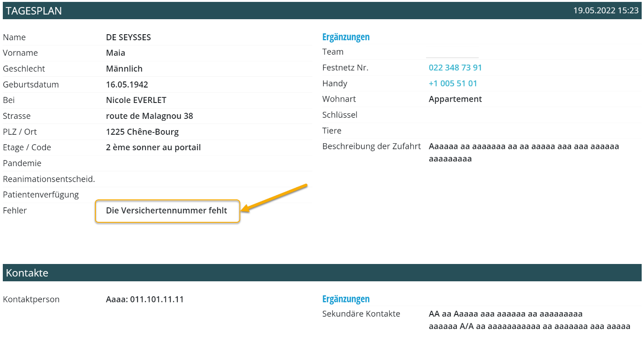Click the orange arrow pointing at the error
This screenshot has height=337, width=644.
275,198
